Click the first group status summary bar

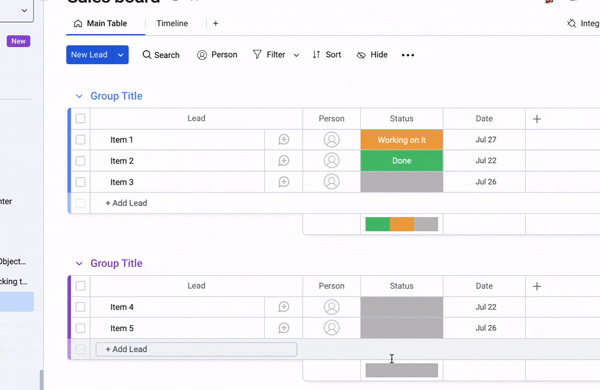(x=402, y=224)
